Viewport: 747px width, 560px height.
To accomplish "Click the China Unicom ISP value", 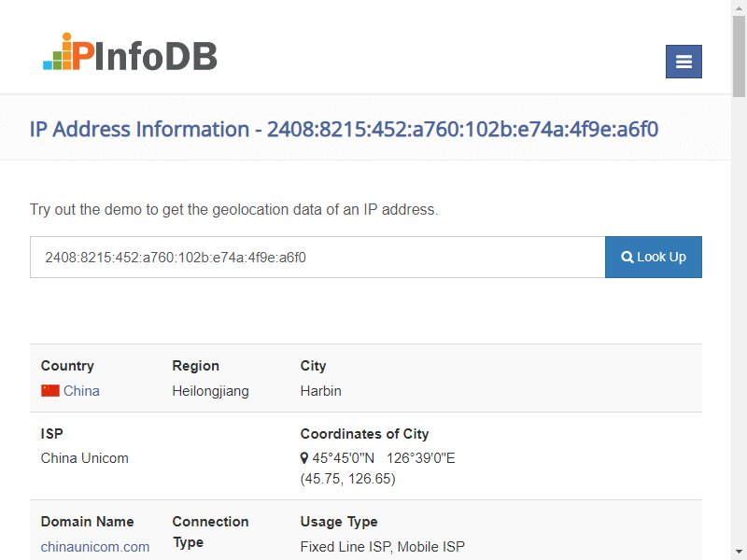I will tap(84, 458).
